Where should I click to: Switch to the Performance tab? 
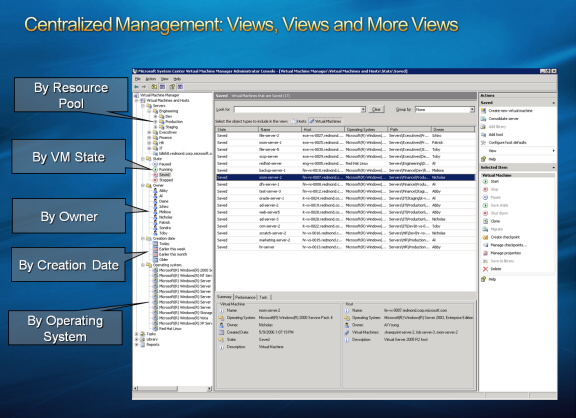tap(245, 297)
